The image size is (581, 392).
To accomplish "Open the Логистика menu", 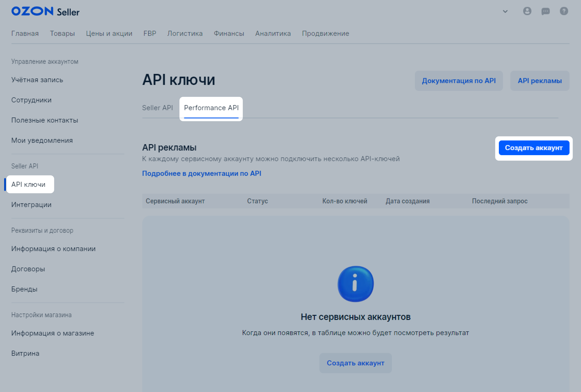I will tap(185, 34).
